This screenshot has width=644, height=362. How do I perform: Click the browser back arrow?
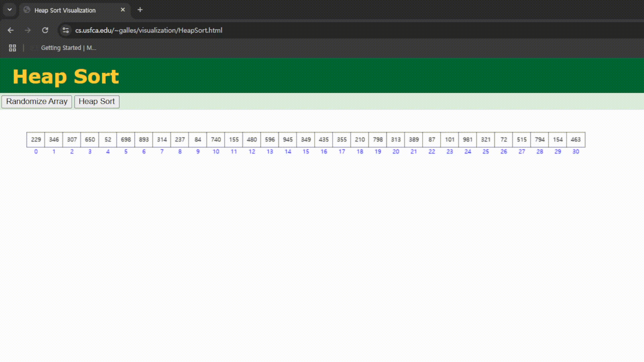(x=11, y=30)
